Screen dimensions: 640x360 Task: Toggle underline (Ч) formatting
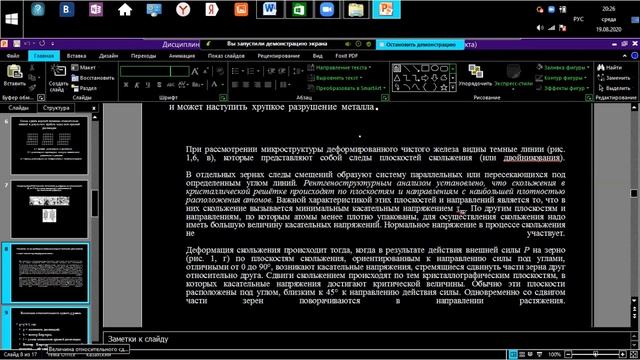pos(147,85)
